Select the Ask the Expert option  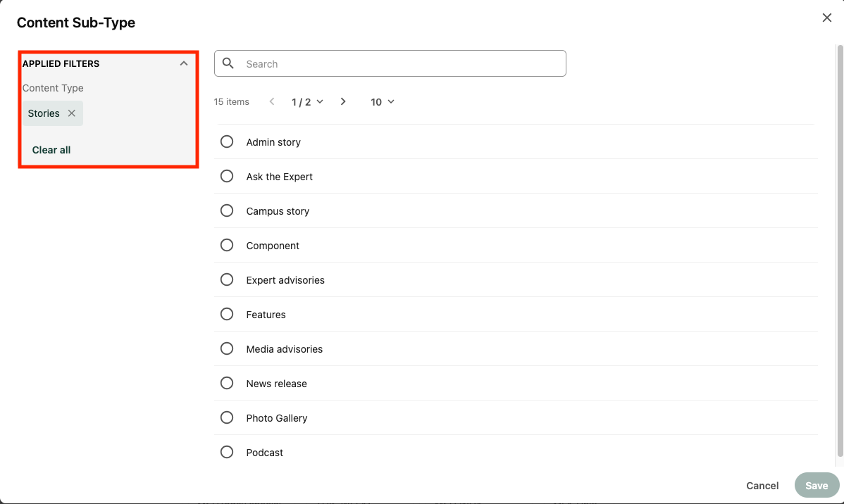pyautogui.click(x=227, y=176)
